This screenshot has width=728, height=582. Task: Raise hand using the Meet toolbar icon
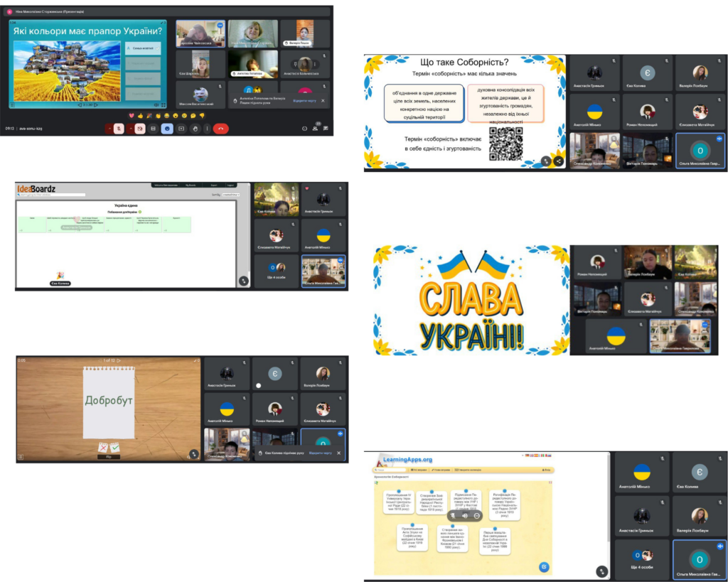196,129
